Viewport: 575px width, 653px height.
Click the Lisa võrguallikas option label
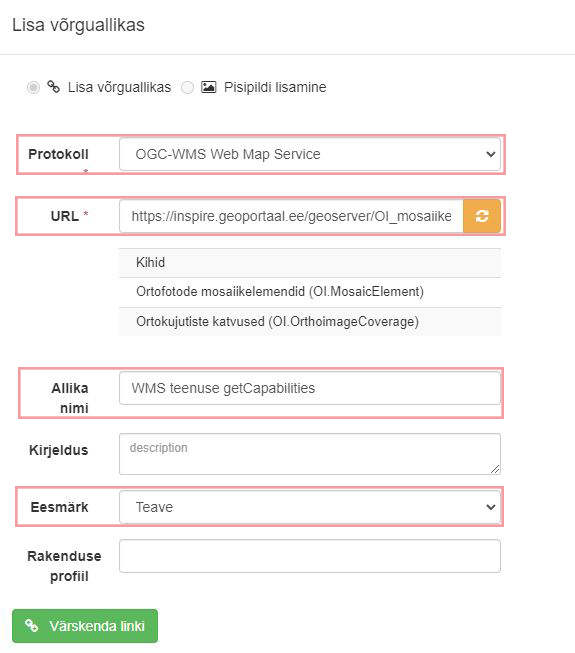(119, 87)
